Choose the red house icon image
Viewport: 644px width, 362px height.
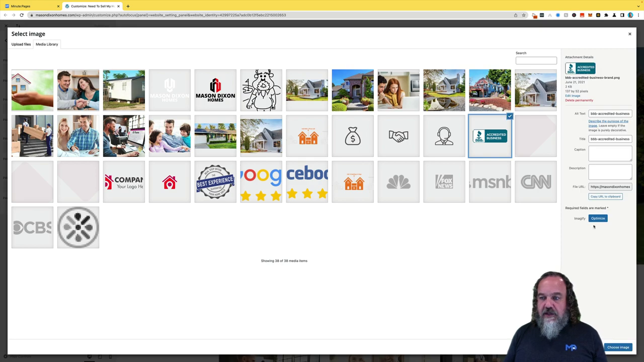(170, 182)
